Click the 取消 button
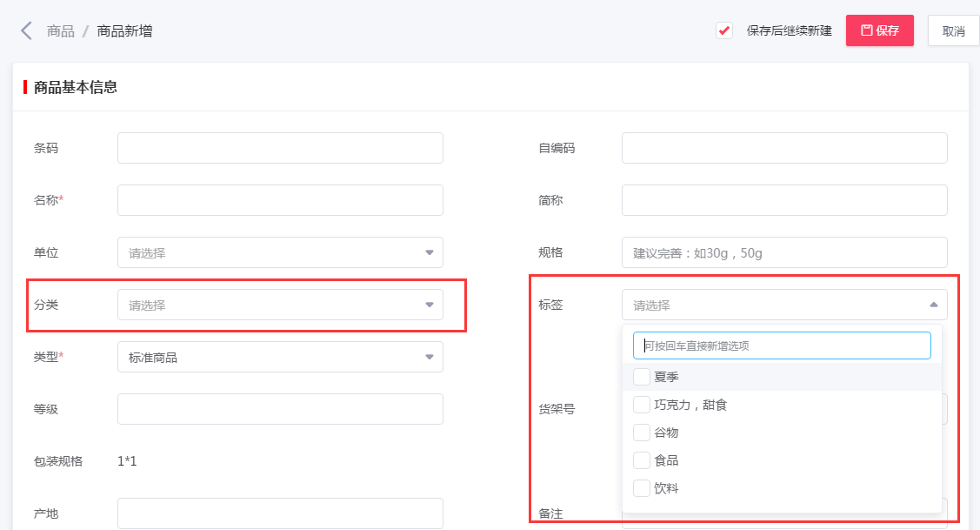Image resolution: width=980 pixels, height=530 pixels. coord(953,31)
